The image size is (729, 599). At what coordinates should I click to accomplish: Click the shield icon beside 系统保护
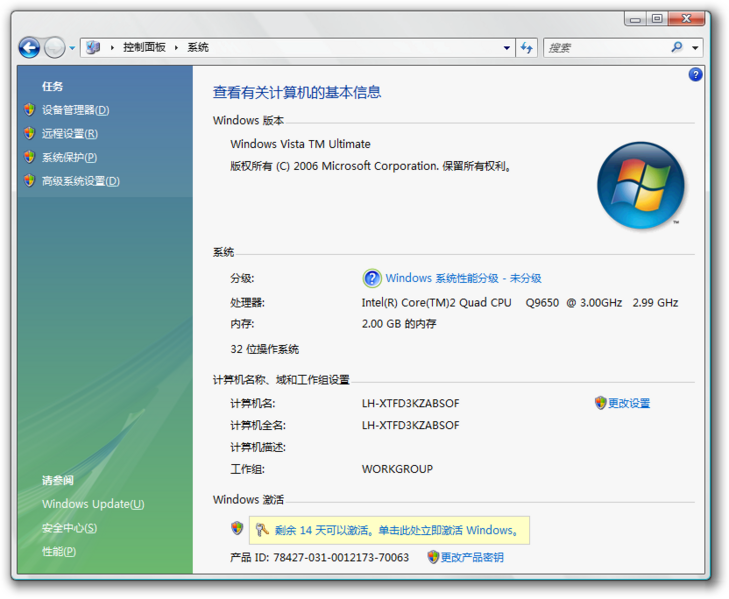click(30, 157)
